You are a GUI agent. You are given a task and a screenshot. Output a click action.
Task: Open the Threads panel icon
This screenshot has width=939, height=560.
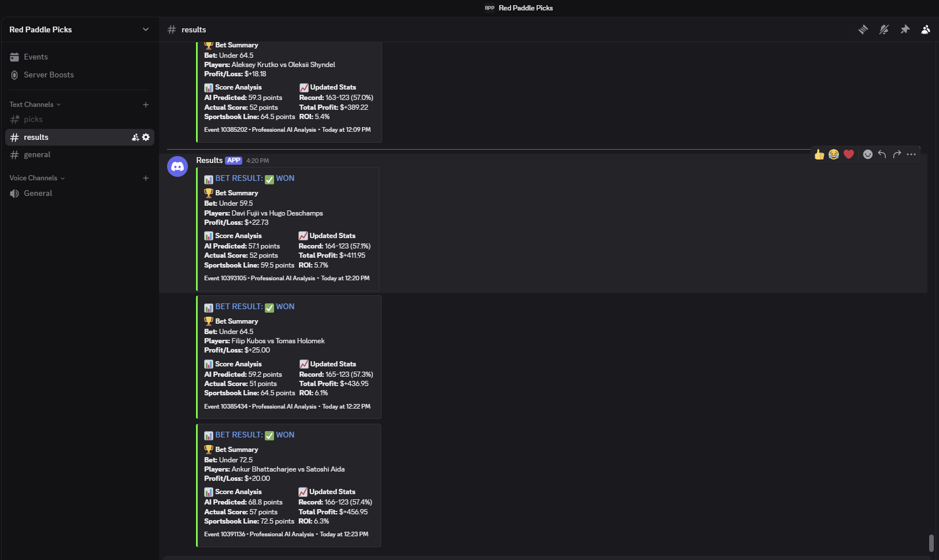pos(863,29)
